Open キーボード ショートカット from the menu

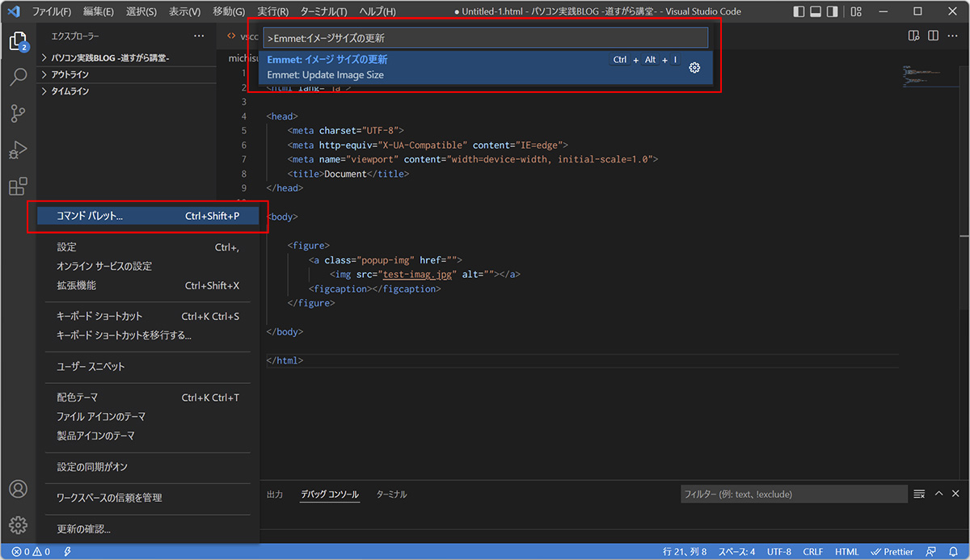point(148,317)
